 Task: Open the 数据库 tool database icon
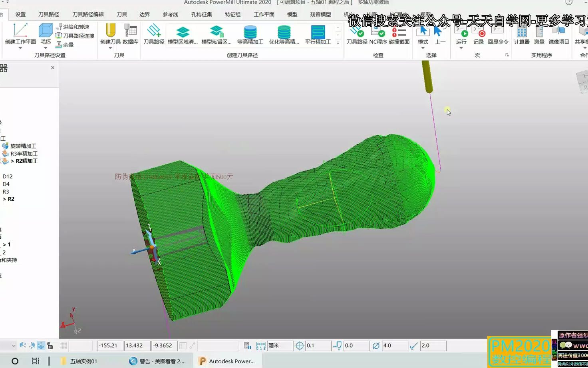click(x=130, y=31)
